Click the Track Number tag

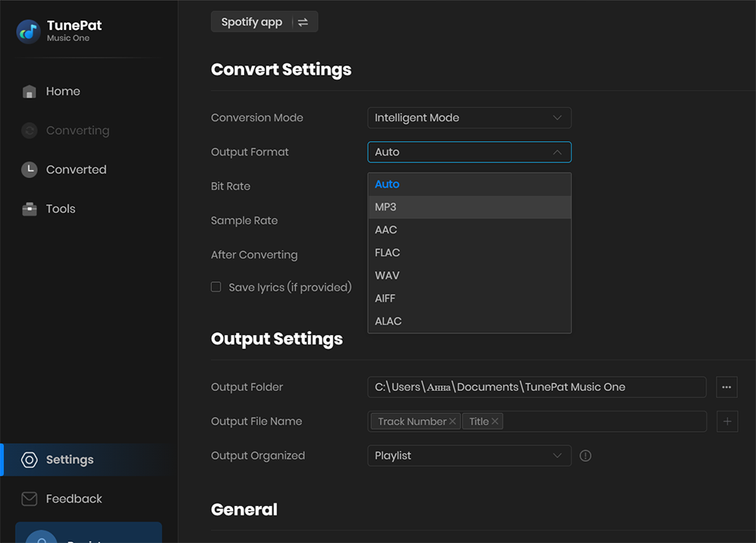(415, 422)
